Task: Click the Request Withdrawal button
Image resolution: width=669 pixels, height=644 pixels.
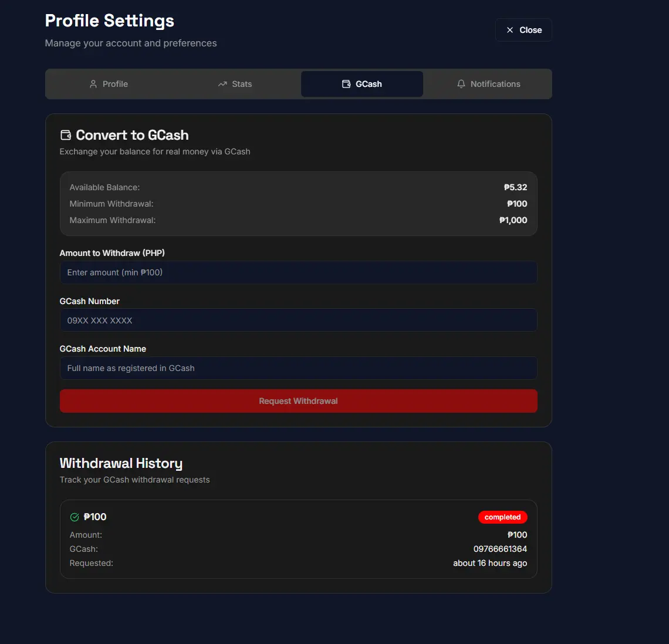Action: [298, 401]
